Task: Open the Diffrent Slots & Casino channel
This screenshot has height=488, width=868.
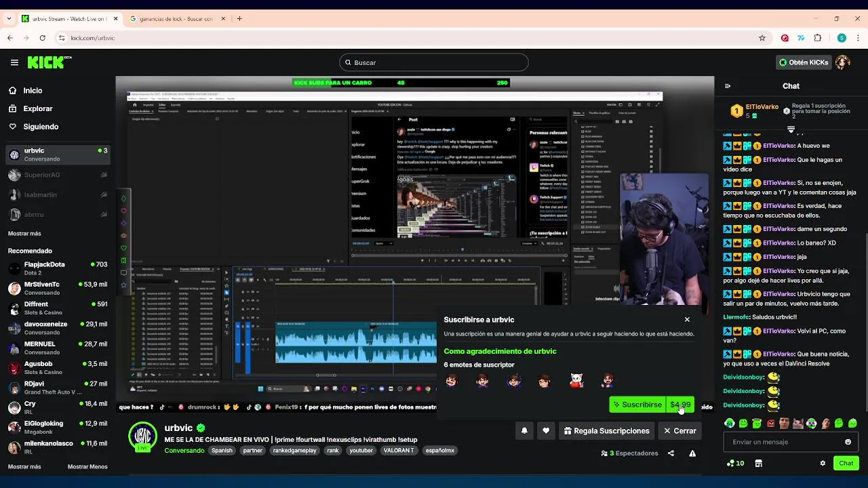Action: pyautogui.click(x=58, y=308)
